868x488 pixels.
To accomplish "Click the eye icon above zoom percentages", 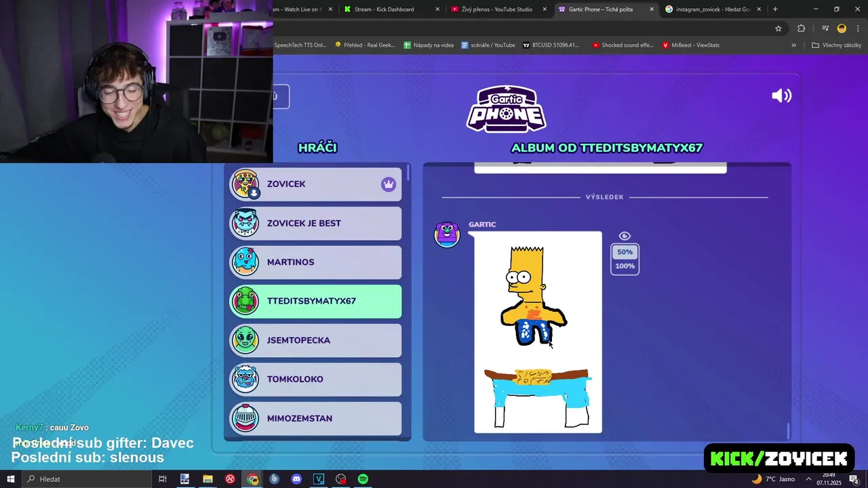I will tap(625, 236).
